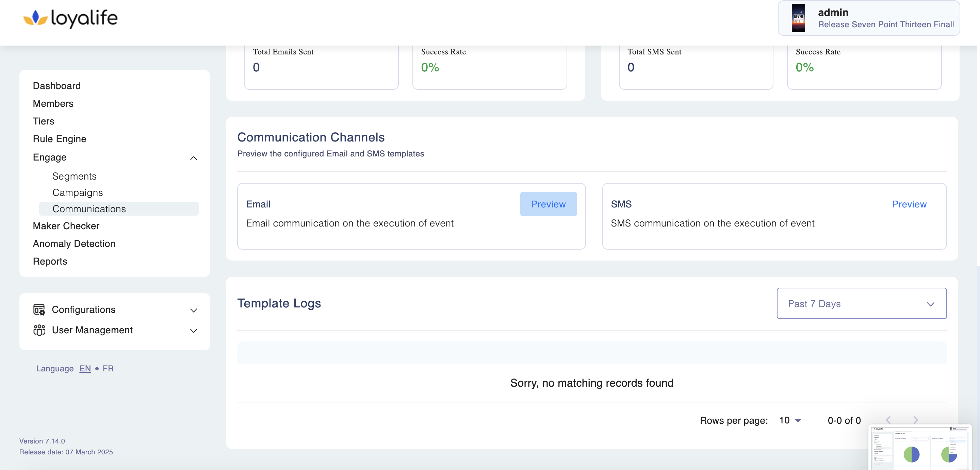980x470 pixels.
Task: Collapse the Engage menu chevron
Action: coord(193,158)
